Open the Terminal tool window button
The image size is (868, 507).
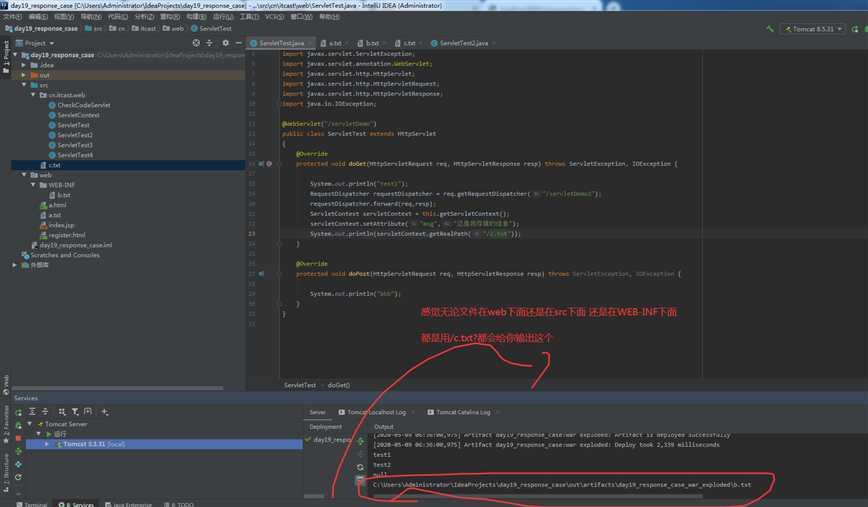tap(32, 504)
